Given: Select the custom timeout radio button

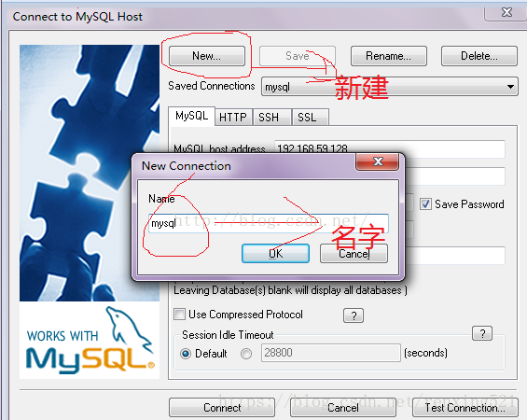Looking at the screenshot, I should pyautogui.click(x=246, y=354).
